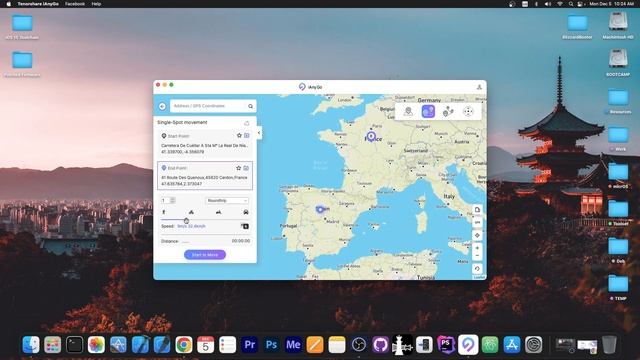The image size is (640, 360).
Task: Open the Facebook menu
Action: click(x=75, y=4)
